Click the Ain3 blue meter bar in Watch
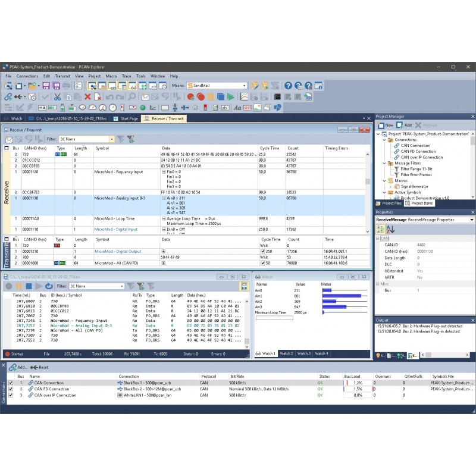476x476 pixels. point(334,307)
